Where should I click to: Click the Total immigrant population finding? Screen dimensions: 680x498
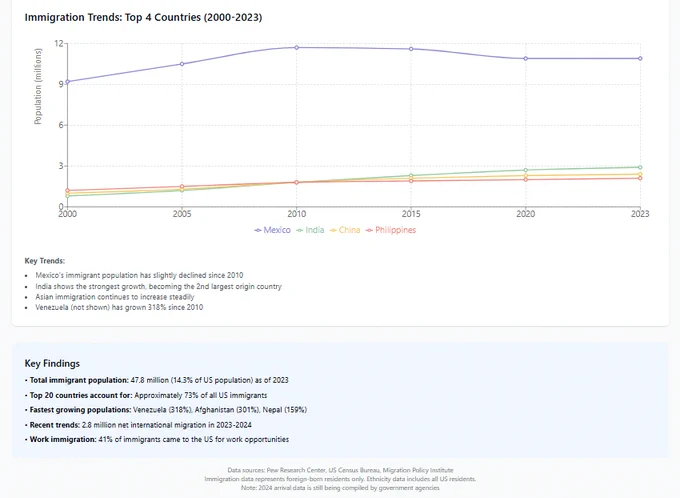pos(157,380)
